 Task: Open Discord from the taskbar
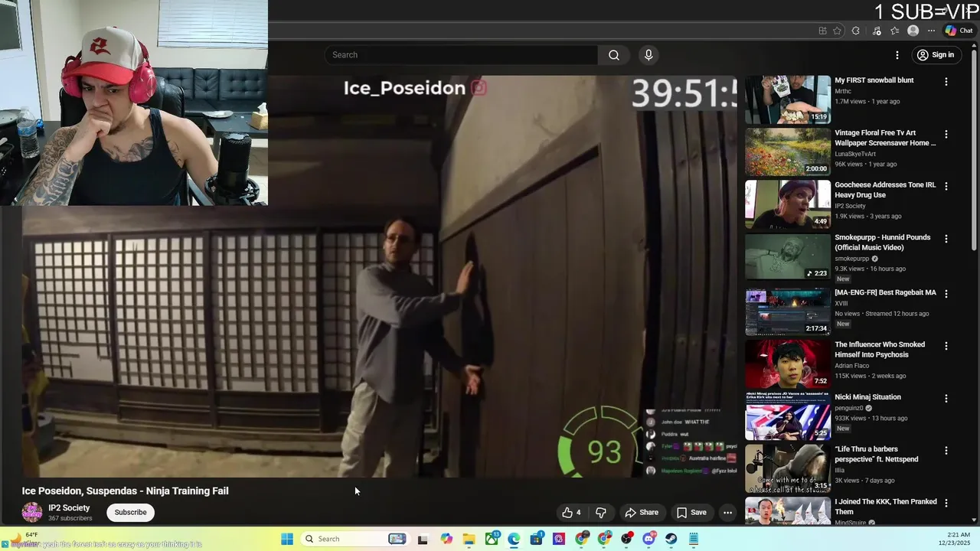[x=649, y=539]
